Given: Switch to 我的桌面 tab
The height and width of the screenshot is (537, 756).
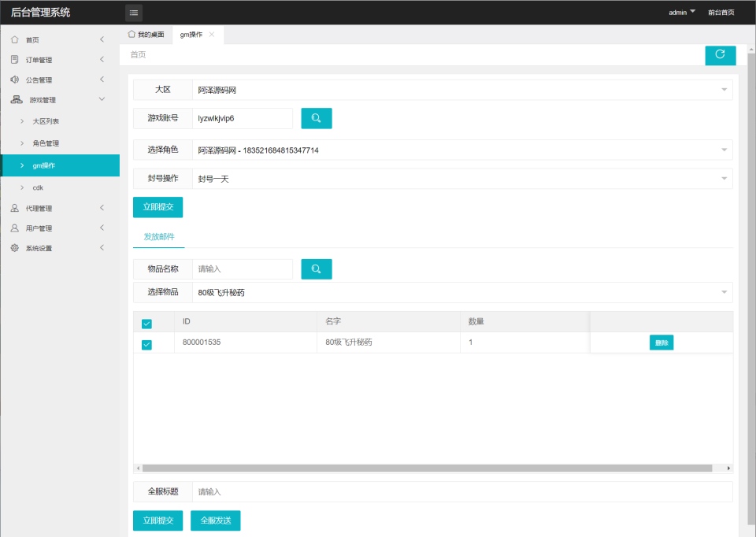Looking at the screenshot, I should pyautogui.click(x=146, y=35).
